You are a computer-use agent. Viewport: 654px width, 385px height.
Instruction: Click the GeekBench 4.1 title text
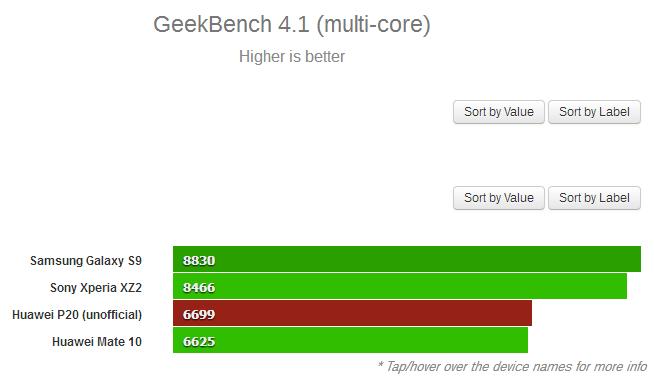[x=231, y=24]
